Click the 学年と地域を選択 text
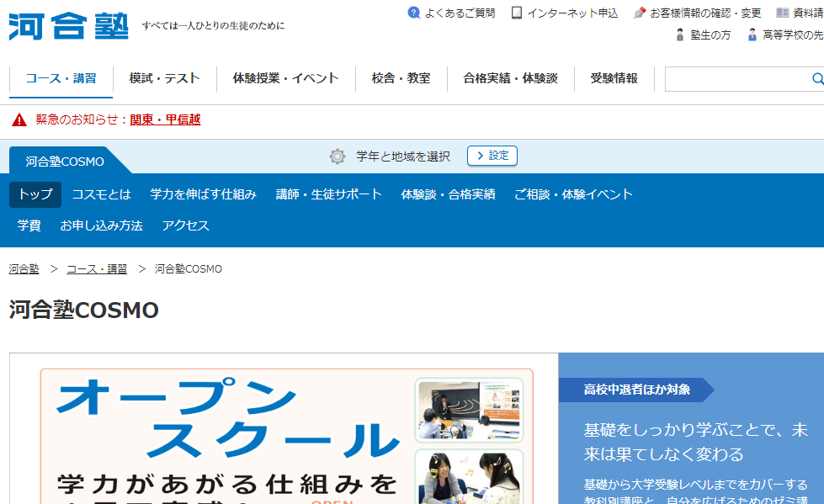 pos(403,157)
